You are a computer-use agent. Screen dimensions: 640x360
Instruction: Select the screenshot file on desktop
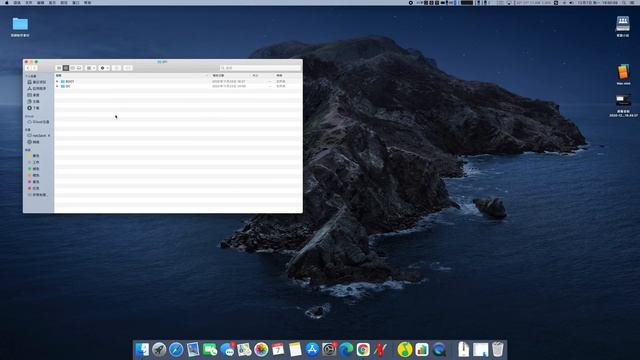pos(623,100)
